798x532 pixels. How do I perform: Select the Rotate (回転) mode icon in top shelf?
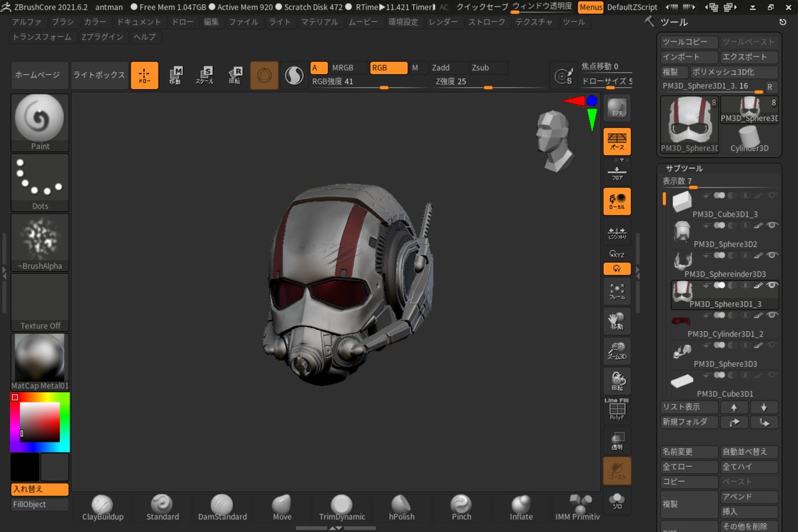point(234,75)
